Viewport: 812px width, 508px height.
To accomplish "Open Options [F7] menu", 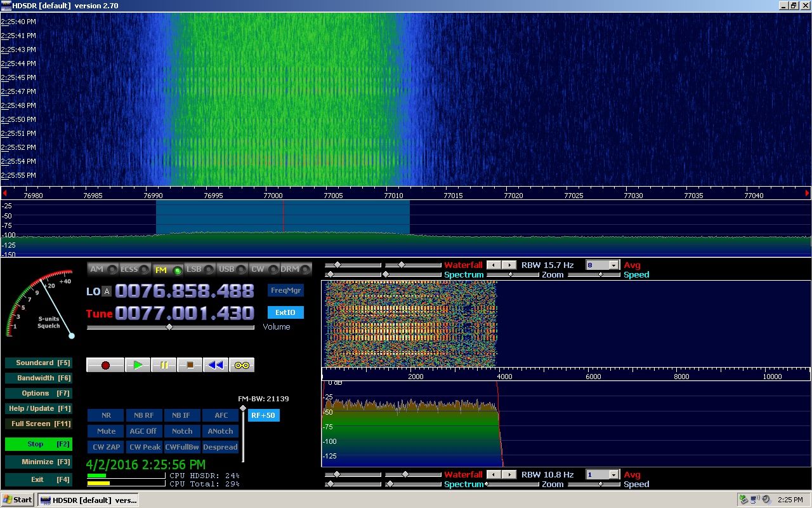I will 38,394.
